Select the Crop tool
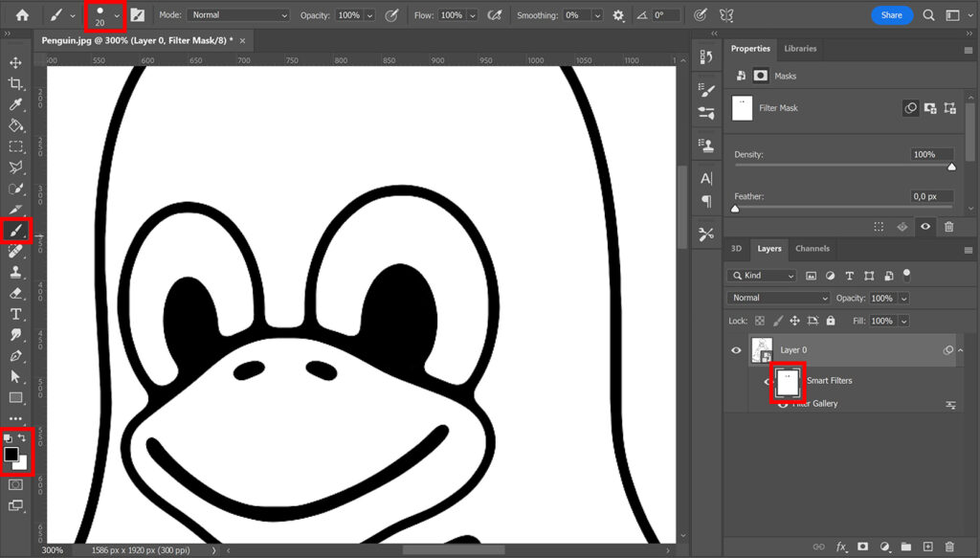The height and width of the screenshot is (558, 980). (15, 83)
